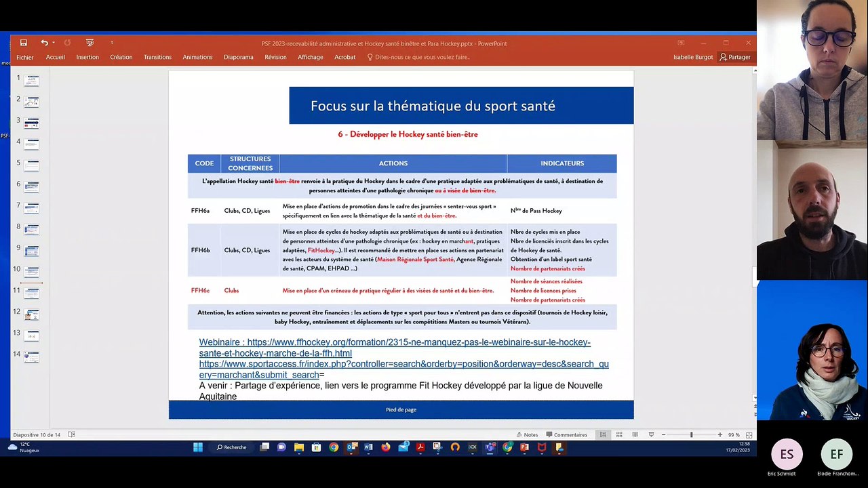Open ribbon display options in title bar
868x488 pixels.
679,43
